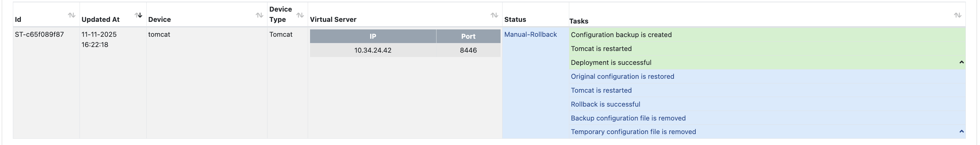The width and height of the screenshot is (980, 145).
Task: Sort table by Id column icon
Action: [x=72, y=15]
